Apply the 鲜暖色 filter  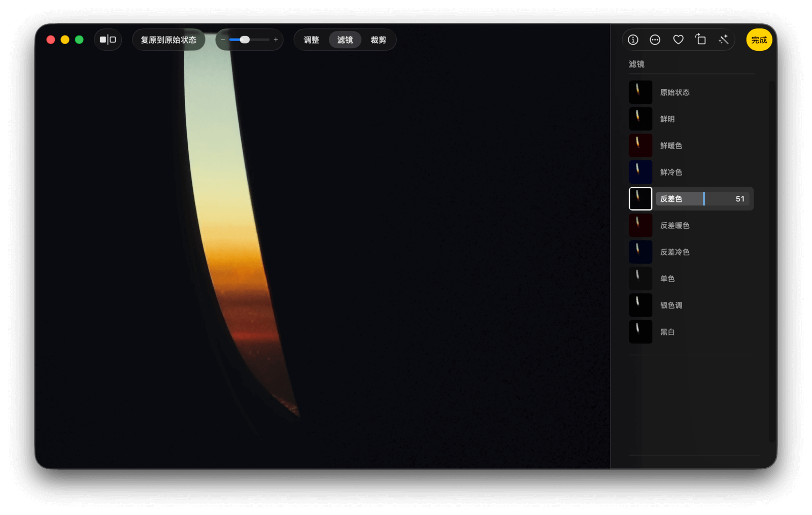(640, 146)
